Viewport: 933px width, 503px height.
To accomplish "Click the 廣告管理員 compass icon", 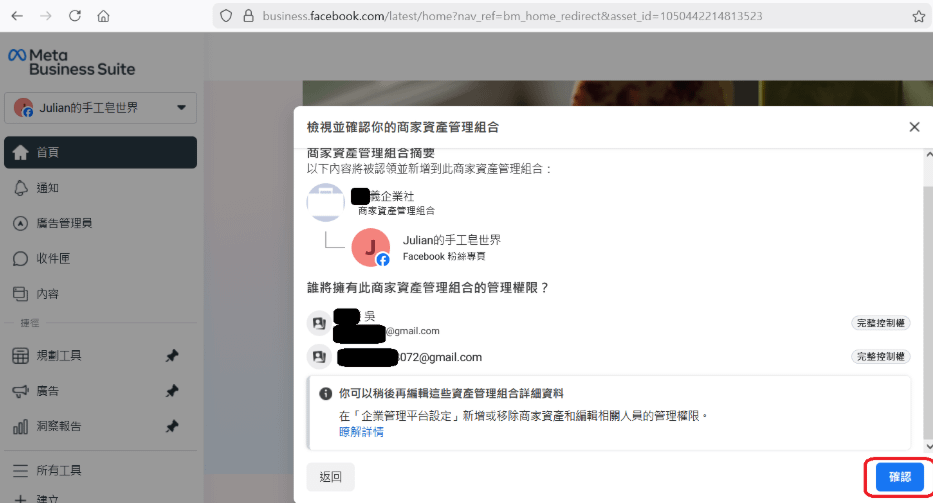I will [x=20, y=223].
